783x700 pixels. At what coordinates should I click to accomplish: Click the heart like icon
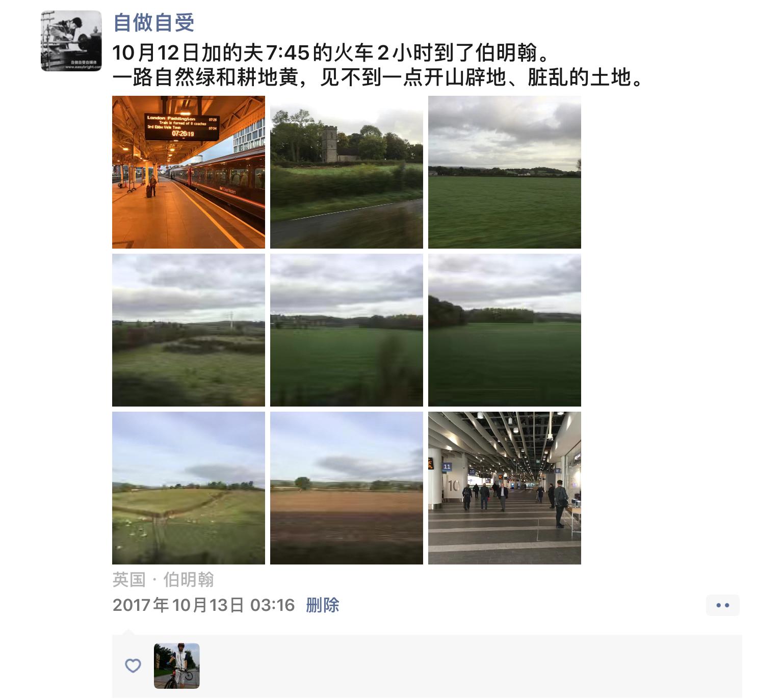tap(133, 665)
